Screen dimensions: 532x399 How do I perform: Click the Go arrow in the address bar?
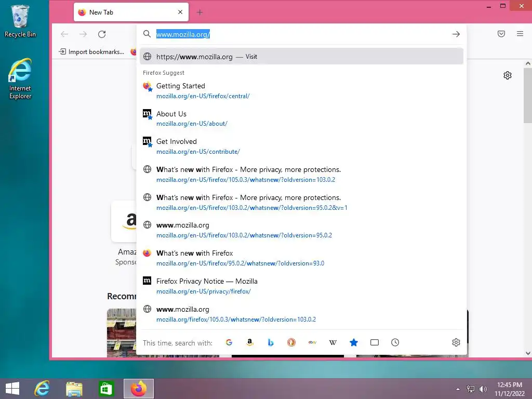456,34
